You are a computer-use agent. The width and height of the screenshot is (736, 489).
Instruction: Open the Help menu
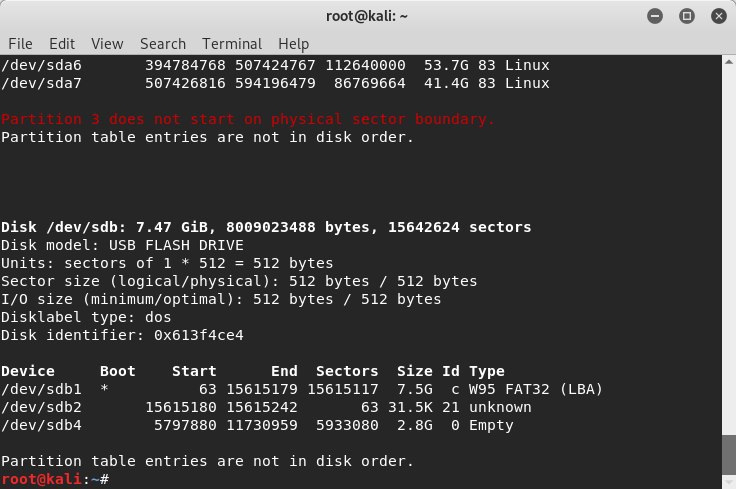click(x=294, y=44)
